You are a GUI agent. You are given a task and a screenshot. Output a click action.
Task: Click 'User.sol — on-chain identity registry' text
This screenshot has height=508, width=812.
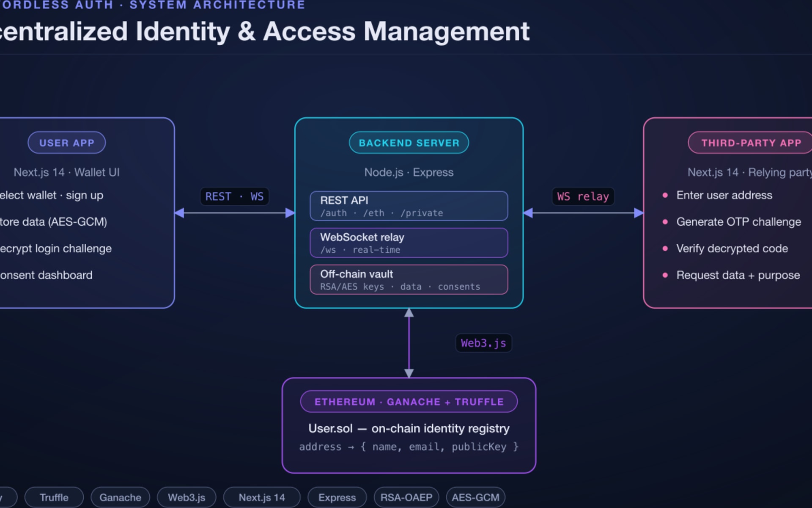(409, 428)
